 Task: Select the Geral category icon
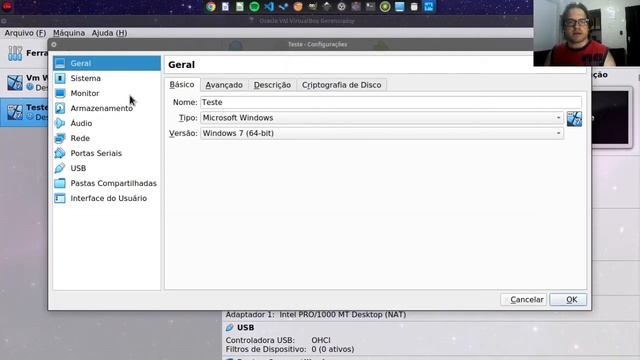[x=60, y=63]
